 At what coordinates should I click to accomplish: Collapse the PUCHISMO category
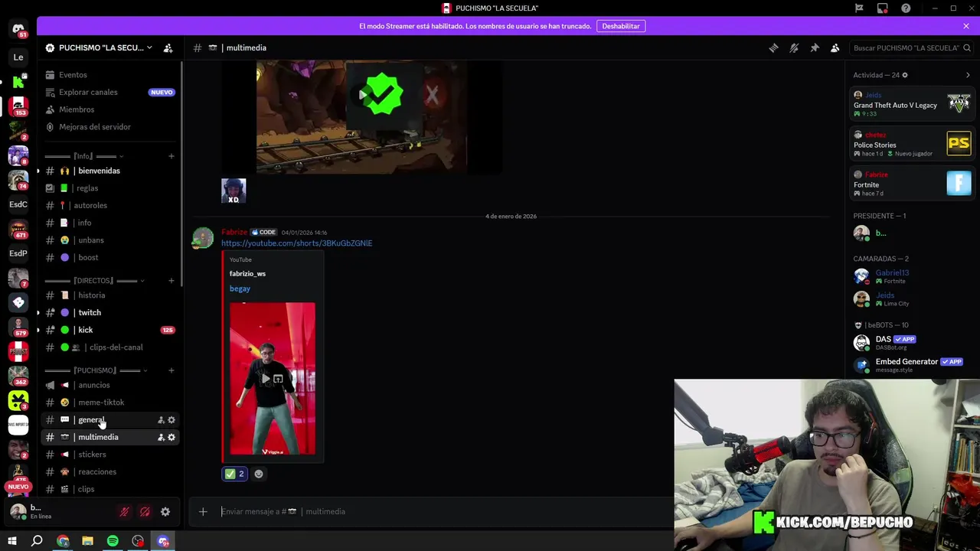pos(96,370)
